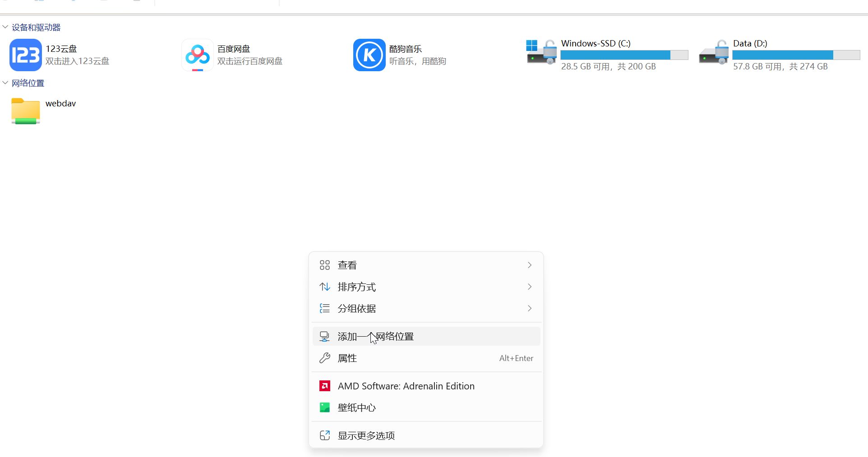
Task: Collapse the 网络位置 group
Action: coord(5,83)
